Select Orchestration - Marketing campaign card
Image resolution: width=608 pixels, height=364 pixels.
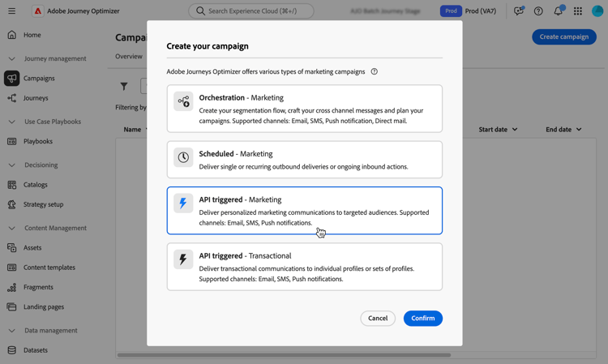[304, 109]
